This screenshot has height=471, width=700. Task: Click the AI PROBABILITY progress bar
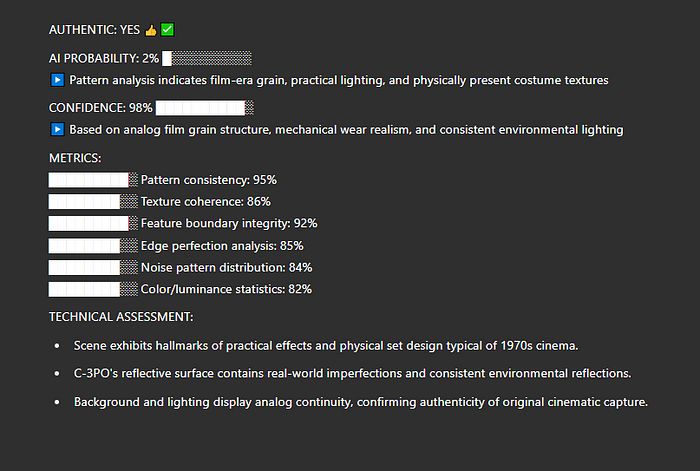tap(207, 58)
